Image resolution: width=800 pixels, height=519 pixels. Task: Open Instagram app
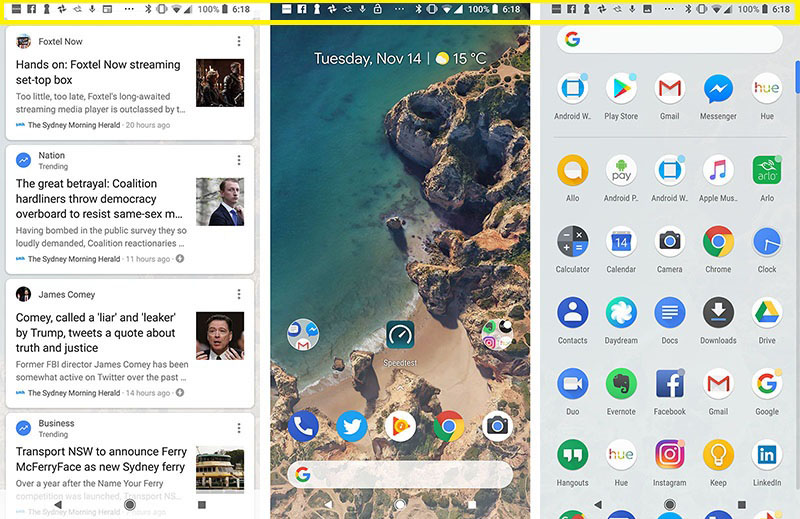point(669,455)
